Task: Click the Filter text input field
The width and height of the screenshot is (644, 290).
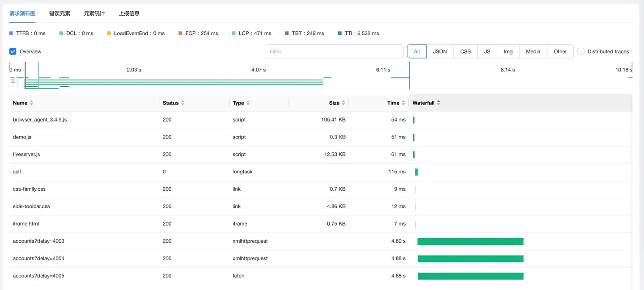Action: pyautogui.click(x=334, y=51)
